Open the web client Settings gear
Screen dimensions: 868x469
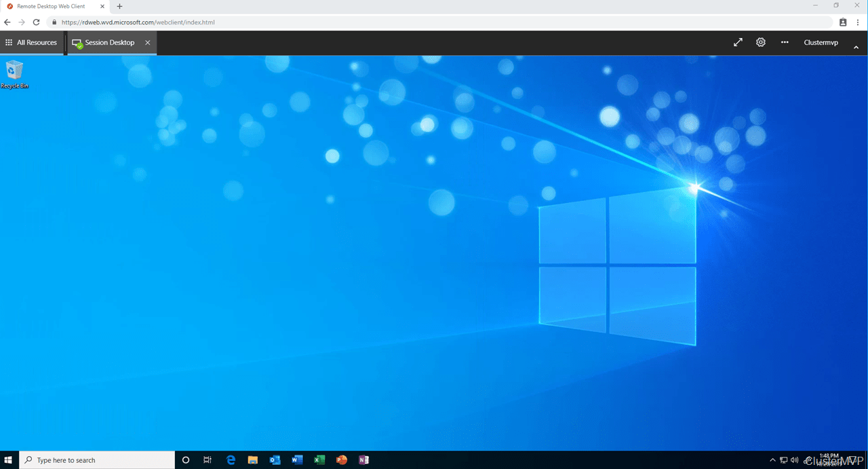(761, 42)
